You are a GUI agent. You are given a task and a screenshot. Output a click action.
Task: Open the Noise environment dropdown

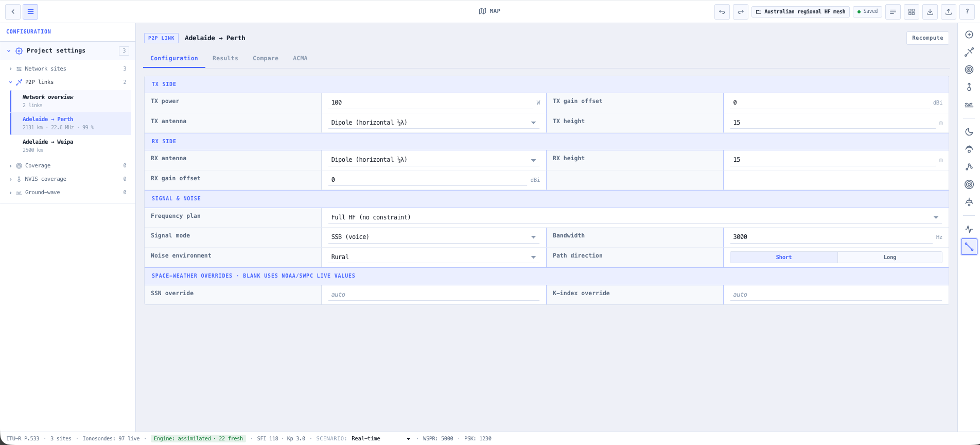(433, 257)
